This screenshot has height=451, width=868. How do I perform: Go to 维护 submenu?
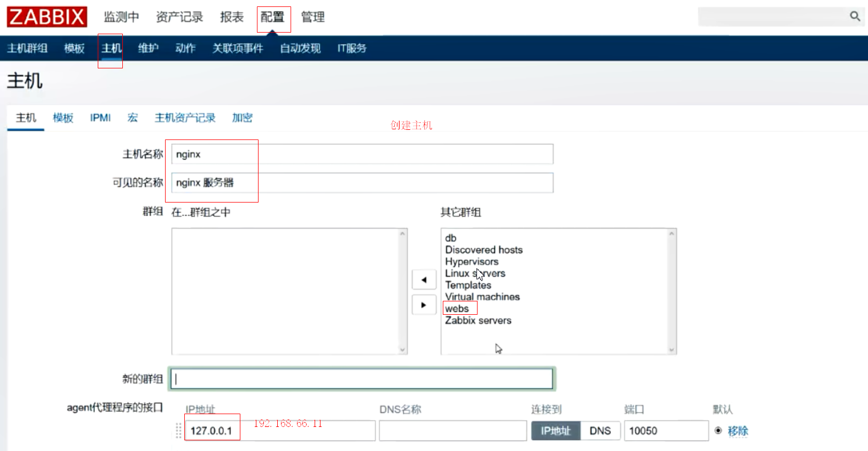tap(148, 48)
